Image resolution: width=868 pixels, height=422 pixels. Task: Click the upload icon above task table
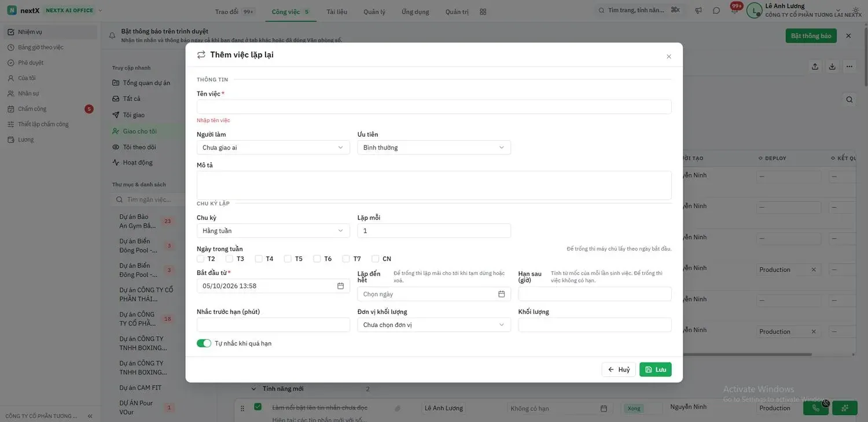tap(815, 67)
